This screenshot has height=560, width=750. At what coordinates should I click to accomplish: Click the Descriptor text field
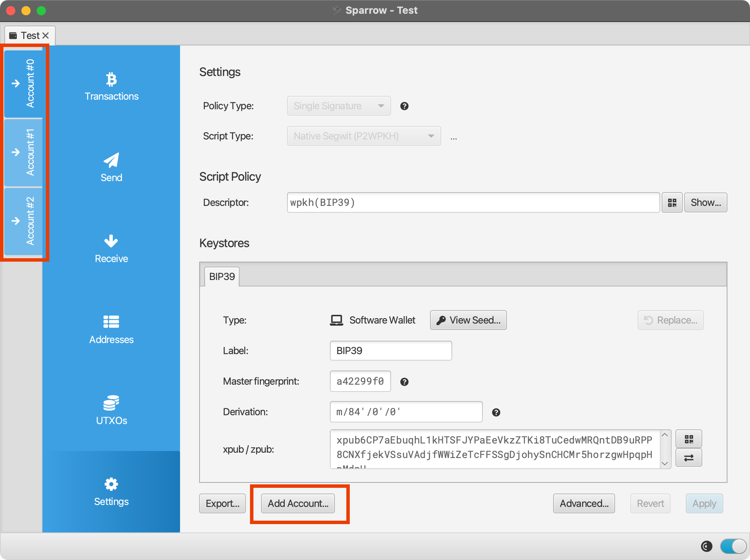[x=473, y=202]
